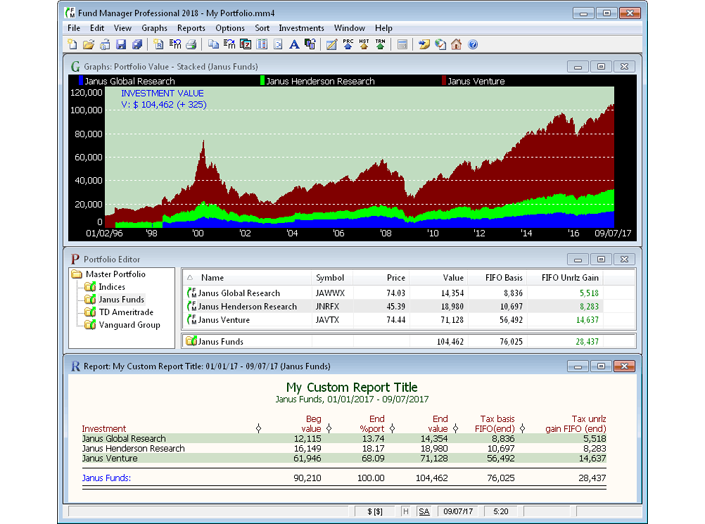Click the yellow folder arrow import icon

[x=424, y=44]
